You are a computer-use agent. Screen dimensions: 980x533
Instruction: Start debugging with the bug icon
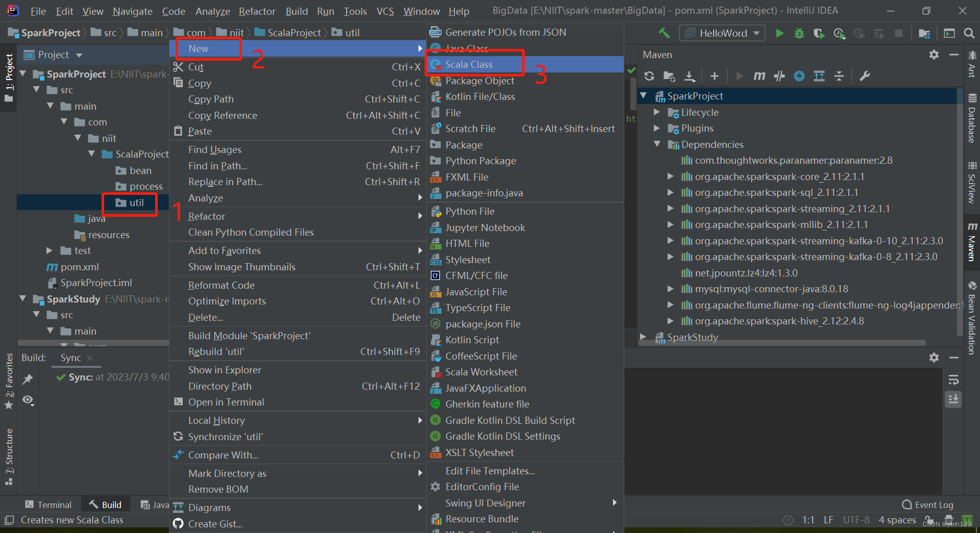(x=799, y=33)
